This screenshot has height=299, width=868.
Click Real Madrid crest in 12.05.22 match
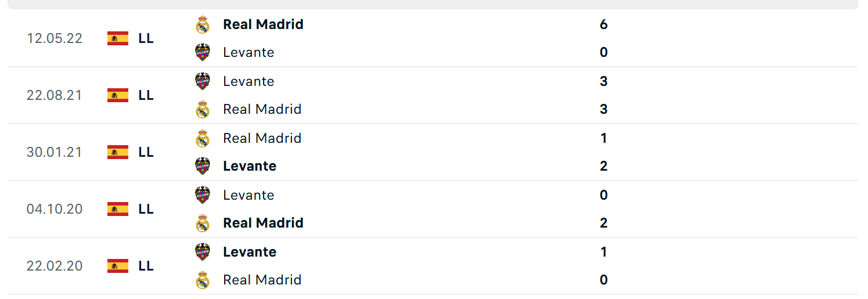(x=202, y=24)
